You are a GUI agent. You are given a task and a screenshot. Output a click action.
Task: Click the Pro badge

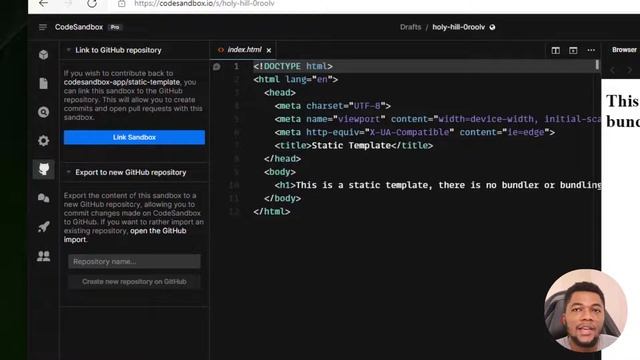click(115, 27)
